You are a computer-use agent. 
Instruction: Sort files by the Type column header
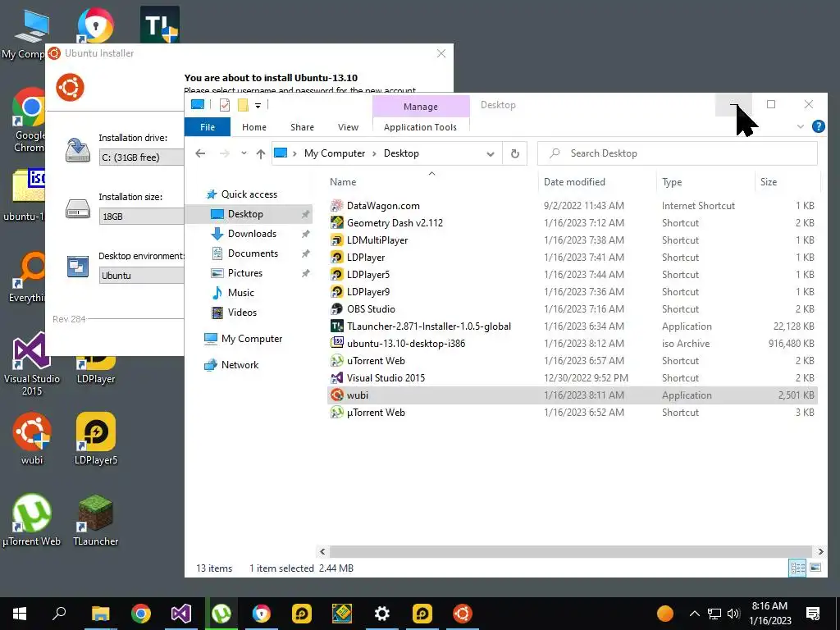click(x=705, y=182)
